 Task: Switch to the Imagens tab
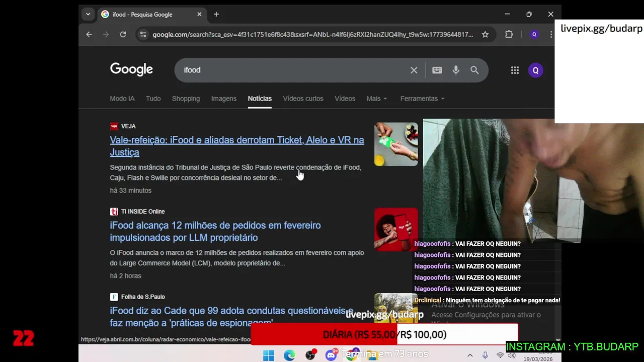pyautogui.click(x=224, y=99)
